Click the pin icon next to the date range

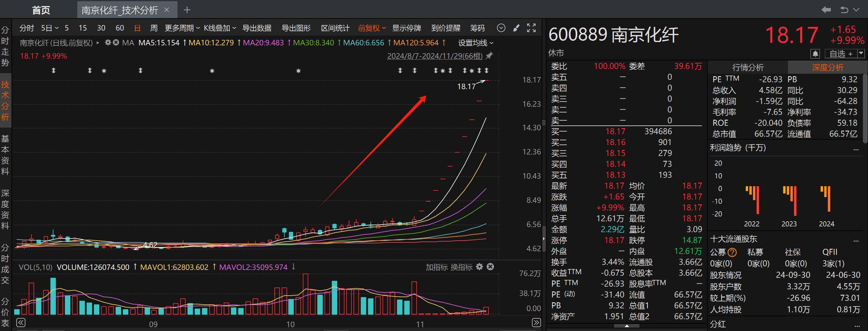(489, 56)
